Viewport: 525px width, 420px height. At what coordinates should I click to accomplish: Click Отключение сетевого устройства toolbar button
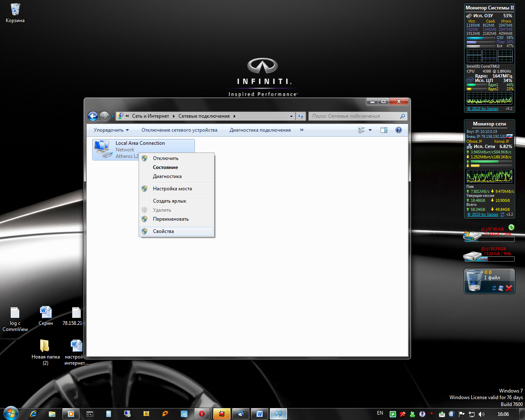(x=179, y=130)
